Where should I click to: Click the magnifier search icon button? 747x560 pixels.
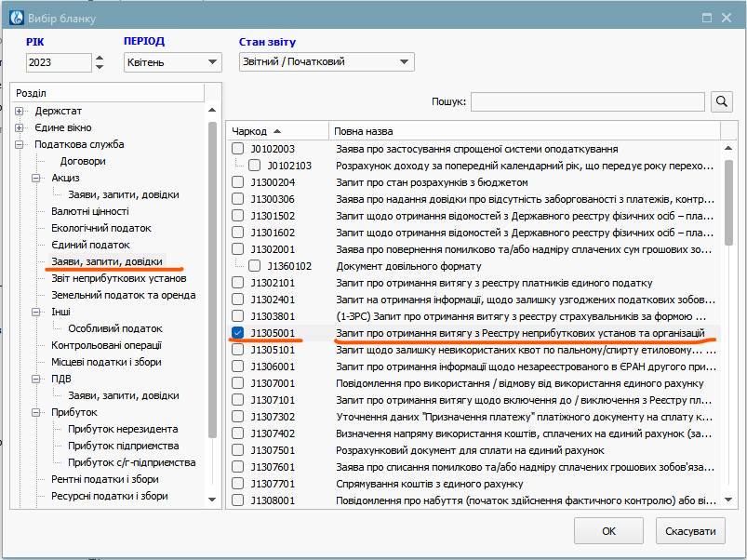tap(721, 101)
